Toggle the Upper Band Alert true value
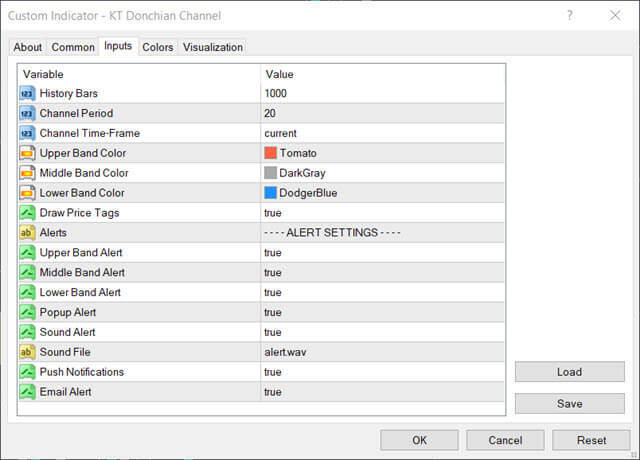Viewport: 640px width, 460px height. coord(273,253)
